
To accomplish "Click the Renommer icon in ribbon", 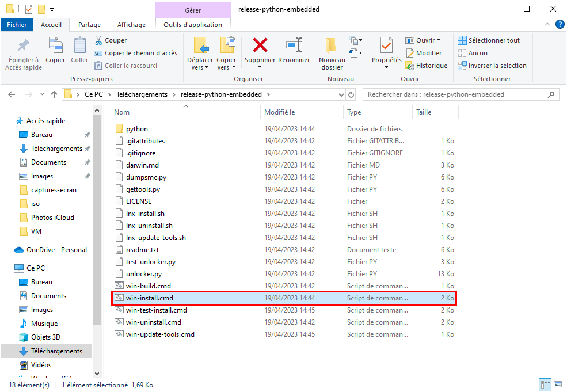I will 294,45.
